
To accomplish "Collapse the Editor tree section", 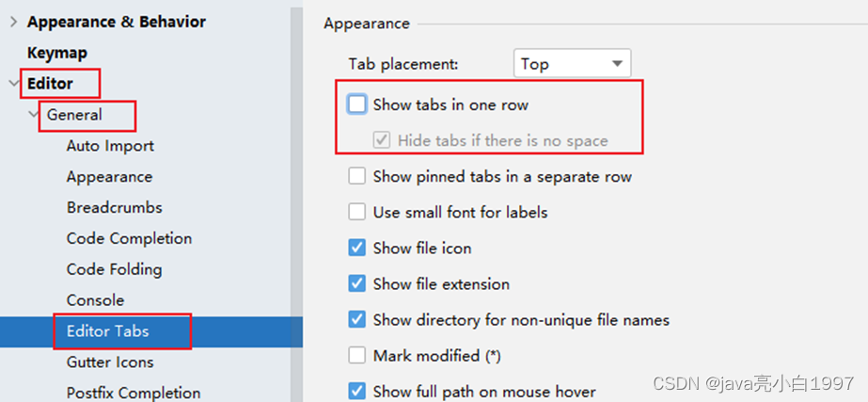I will [x=13, y=84].
